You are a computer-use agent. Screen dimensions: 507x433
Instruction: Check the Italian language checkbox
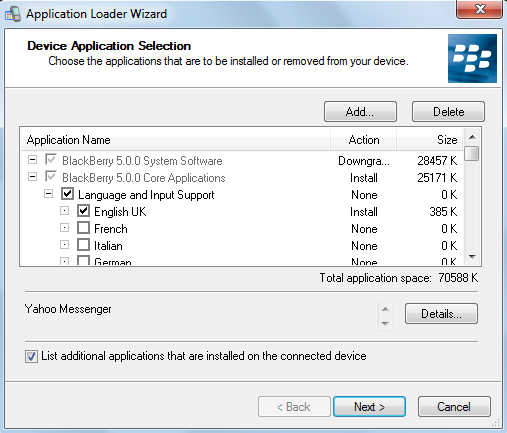[83, 245]
